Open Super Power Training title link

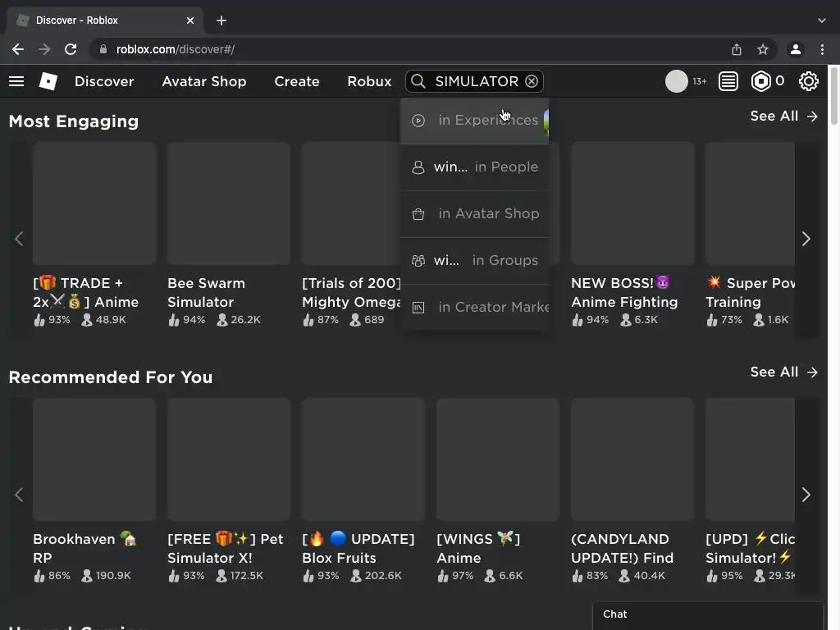(x=750, y=293)
